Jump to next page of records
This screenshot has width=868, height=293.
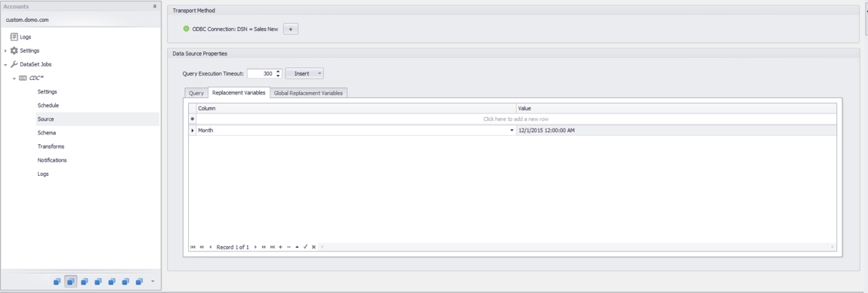(x=264, y=247)
